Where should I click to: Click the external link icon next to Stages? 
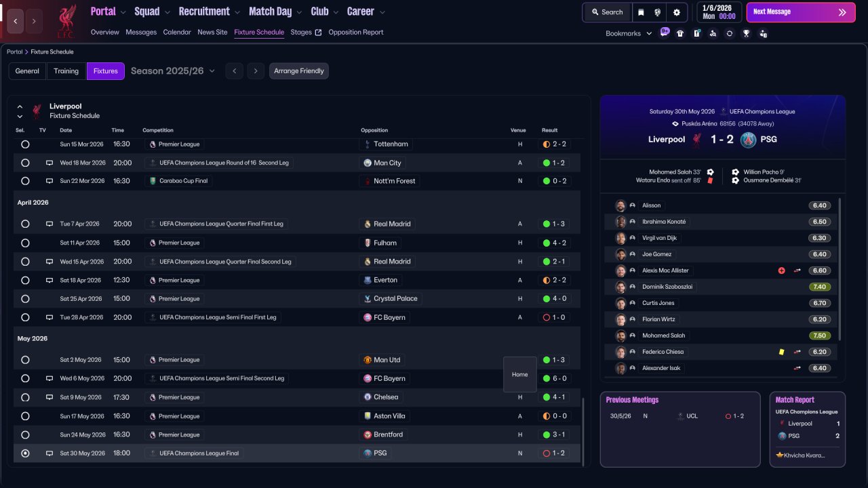[x=318, y=33]
